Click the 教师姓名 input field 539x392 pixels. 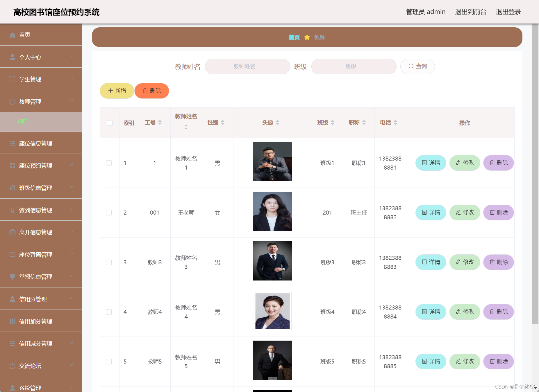pos(247,66)
